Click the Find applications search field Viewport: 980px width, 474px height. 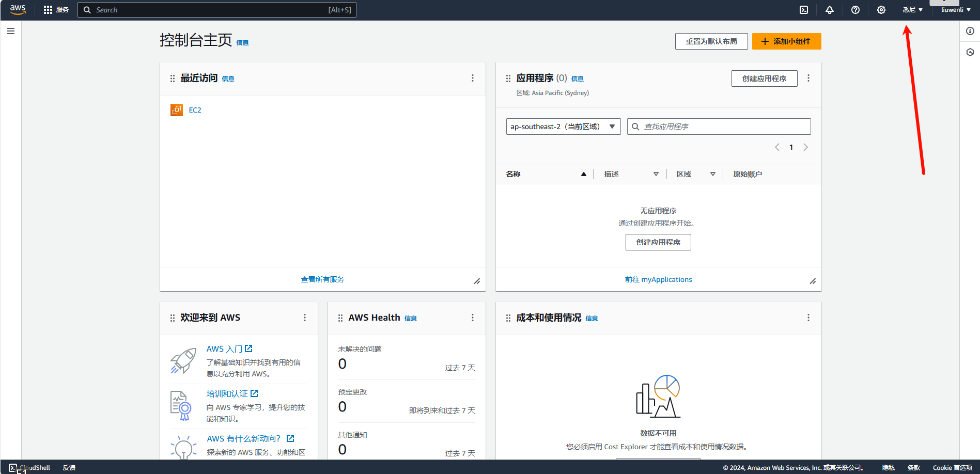tap(723, 127)
